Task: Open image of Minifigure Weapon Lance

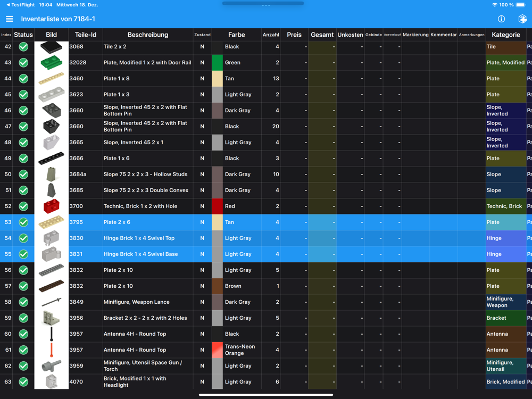Action: (x=51, y=302)
